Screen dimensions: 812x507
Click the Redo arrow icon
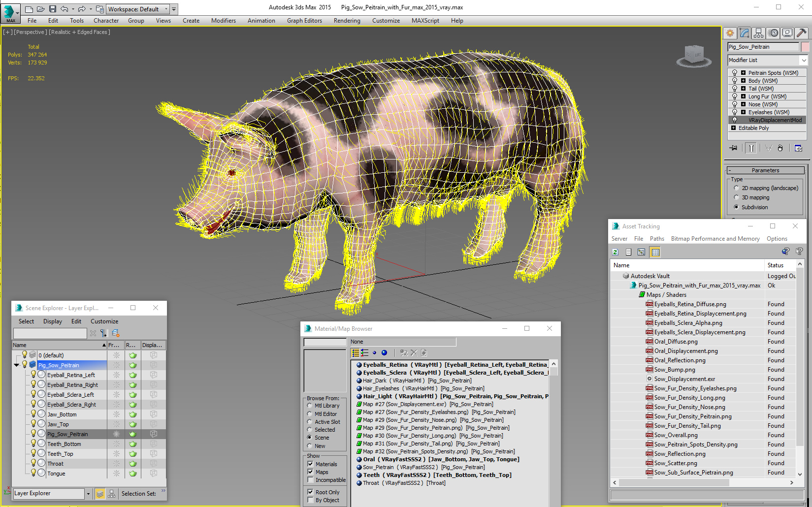82,9
